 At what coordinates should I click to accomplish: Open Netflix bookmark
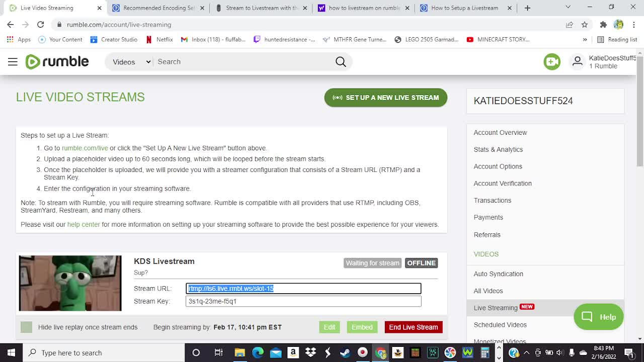click(159, 39)
